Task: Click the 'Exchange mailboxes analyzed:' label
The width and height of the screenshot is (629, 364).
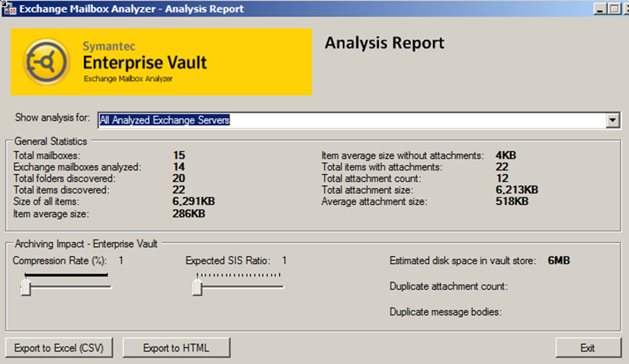Action: click(77, 167)
